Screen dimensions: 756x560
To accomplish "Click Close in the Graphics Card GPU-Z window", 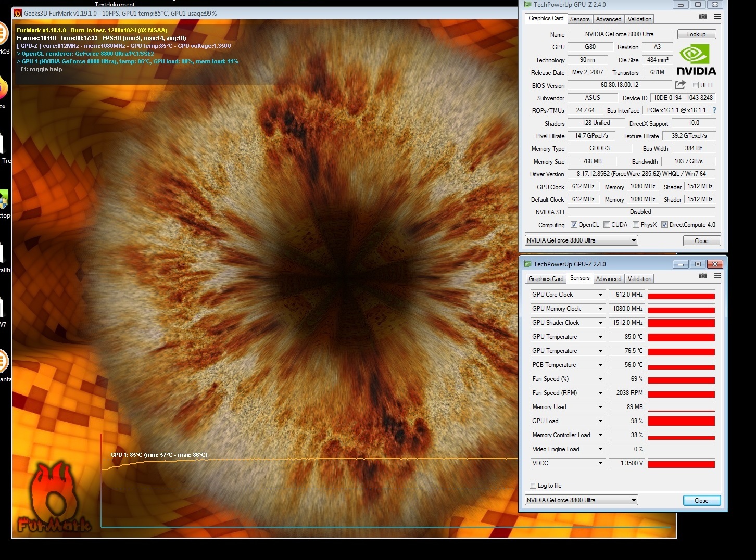I will click(701, 241).
